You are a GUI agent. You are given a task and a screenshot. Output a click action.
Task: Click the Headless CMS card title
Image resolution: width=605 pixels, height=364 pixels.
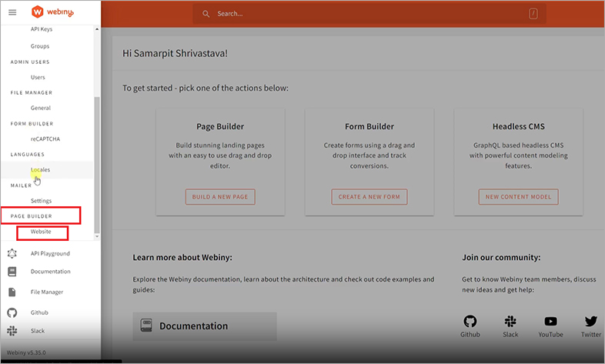[518, 126]
